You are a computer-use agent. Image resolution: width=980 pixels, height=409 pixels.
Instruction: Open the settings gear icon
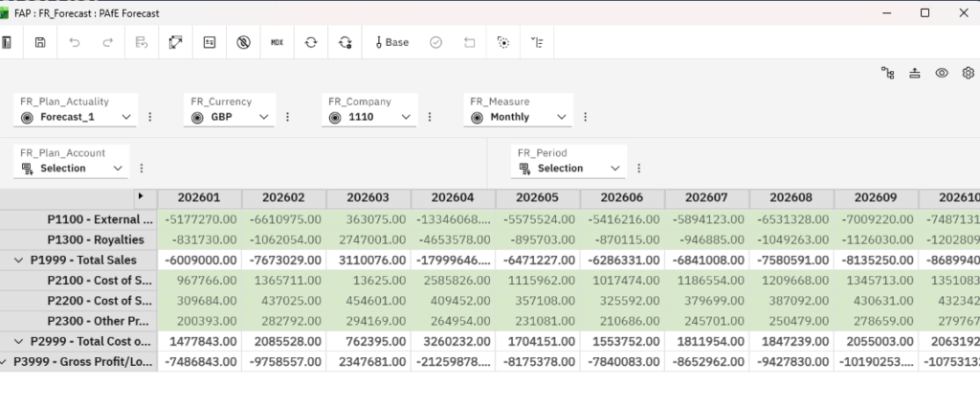tap(968, 73)
